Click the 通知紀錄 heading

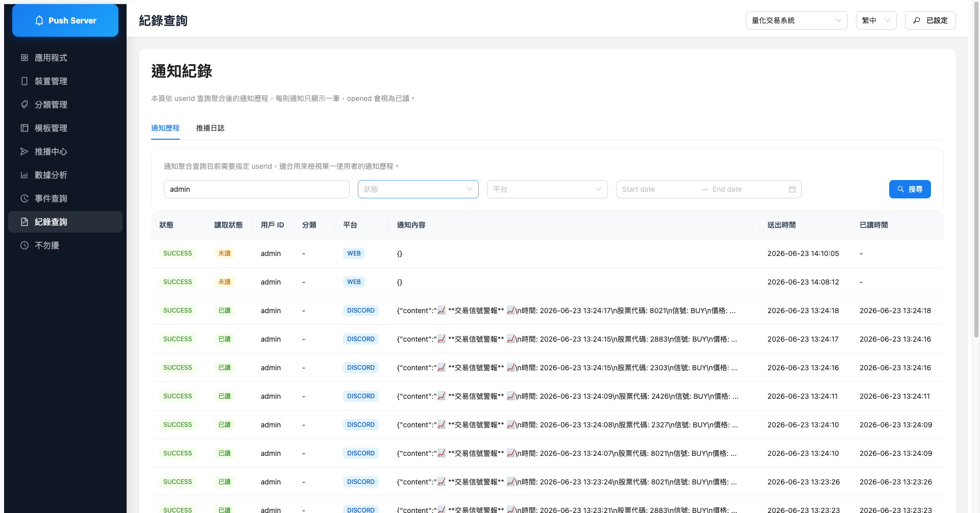click(182, 71)
